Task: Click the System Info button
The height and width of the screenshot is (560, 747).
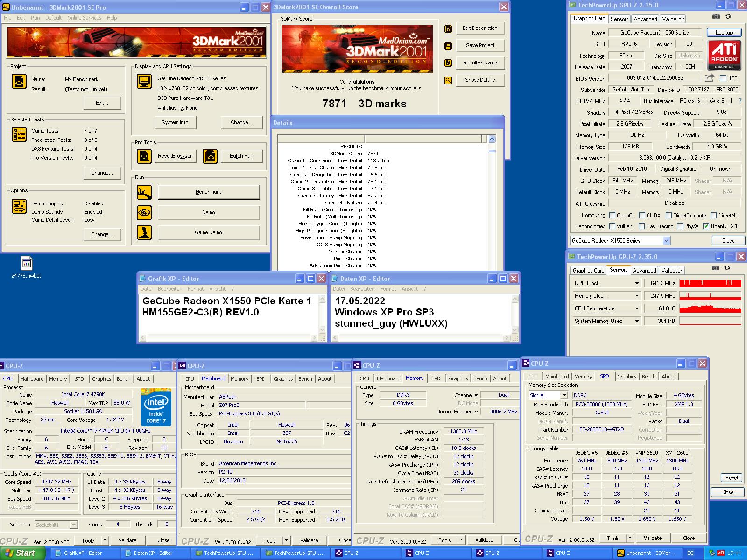Action: pyautogui.click(x=175, y=122)
